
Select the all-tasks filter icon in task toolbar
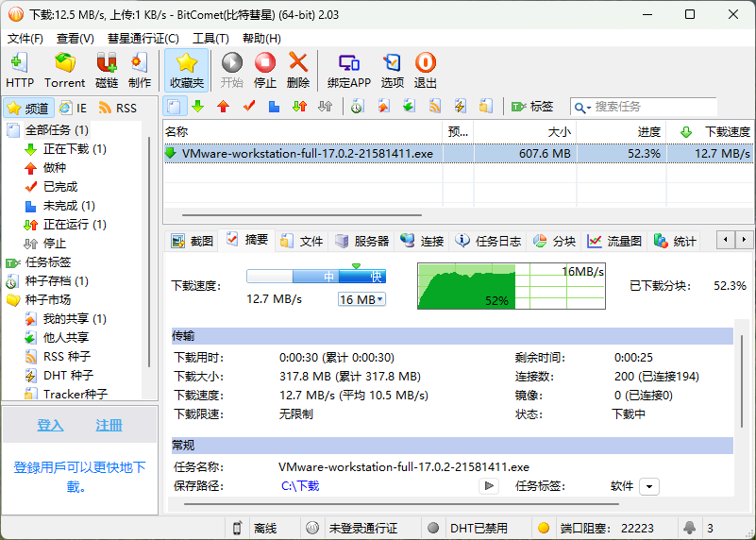pyautogui.click(x=175, y=107)
